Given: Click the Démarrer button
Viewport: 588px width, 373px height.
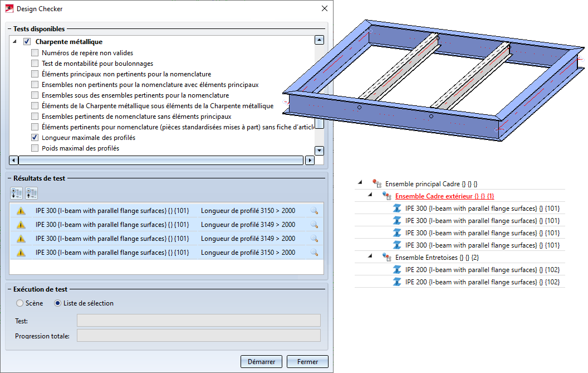Looking at the screenshot, I should [261, 362].
